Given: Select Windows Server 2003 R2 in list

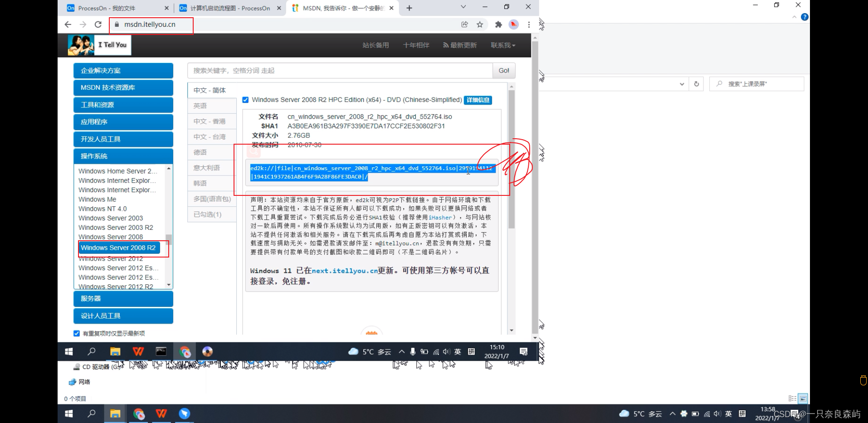Looking at the screenshot, I should (x=116, y=228).
